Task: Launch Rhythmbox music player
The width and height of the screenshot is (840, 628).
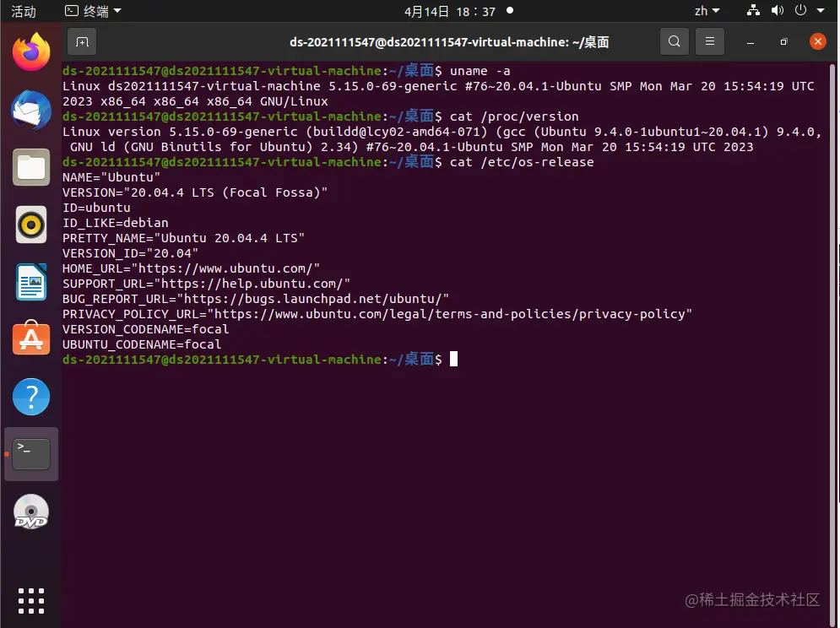Action: tap(31, 225)
